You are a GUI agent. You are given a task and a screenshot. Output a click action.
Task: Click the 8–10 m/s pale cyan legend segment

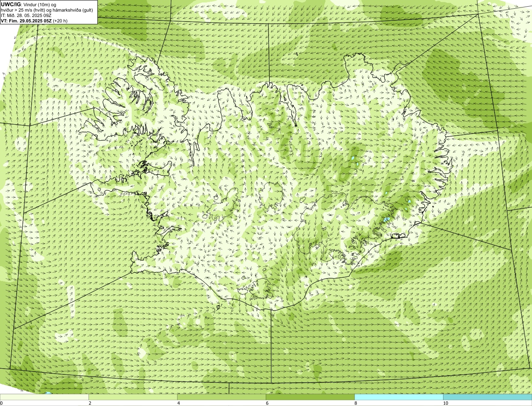click(399, 397)
